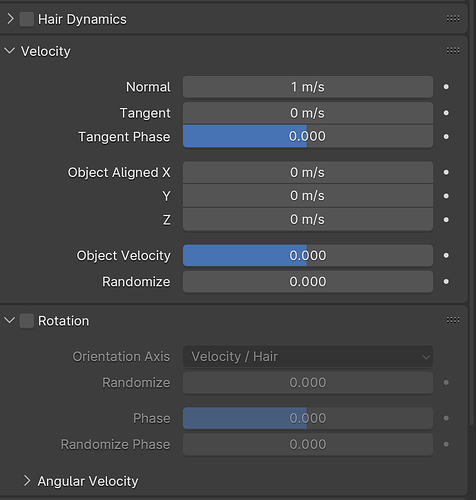
Task: Click the Velocity panel title text
Action: 46,52
